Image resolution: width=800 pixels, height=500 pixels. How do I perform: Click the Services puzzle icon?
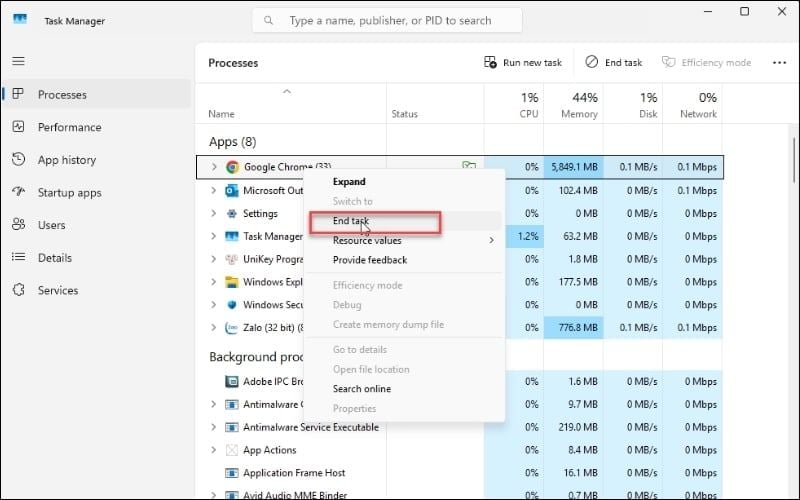(x=18, y=290)
